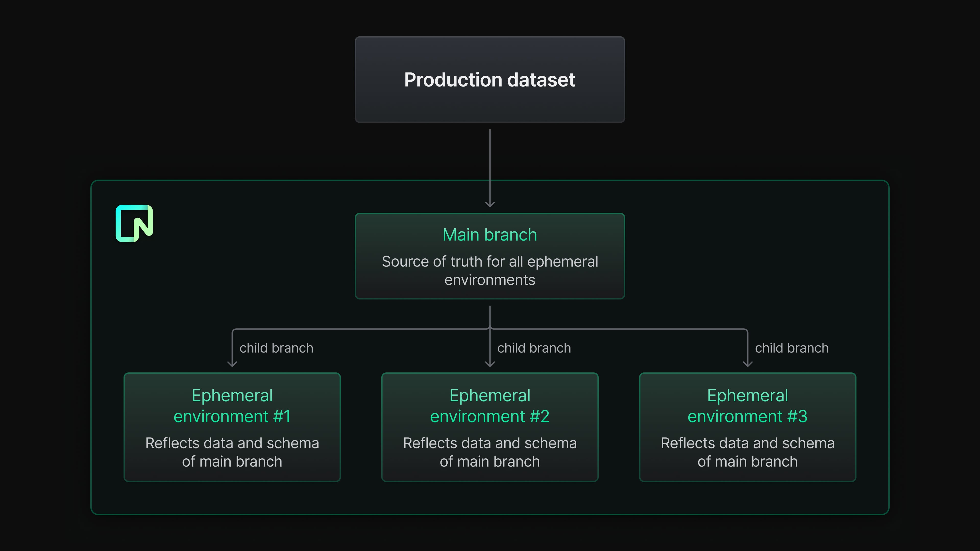Click 'Source of truth for all ephemeral' text
The height and width of the screenshot is (551, 980).
click(x=490, y=262)
